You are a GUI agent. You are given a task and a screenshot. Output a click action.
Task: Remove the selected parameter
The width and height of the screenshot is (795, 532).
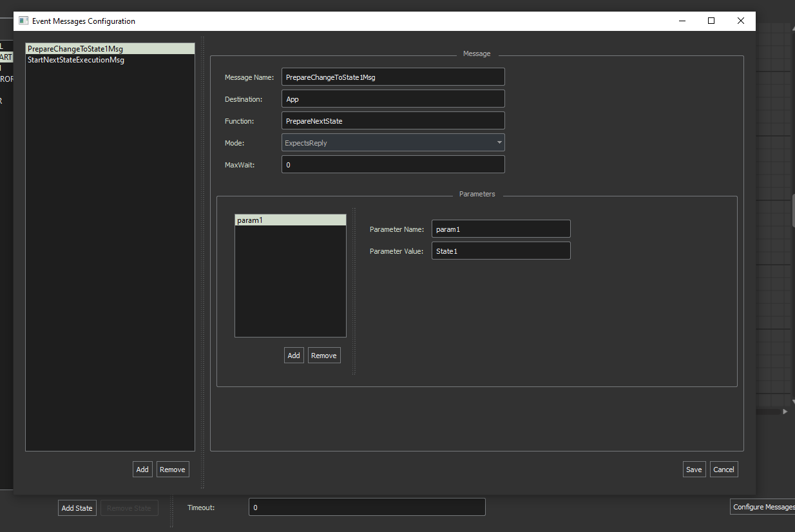(324, 355)
